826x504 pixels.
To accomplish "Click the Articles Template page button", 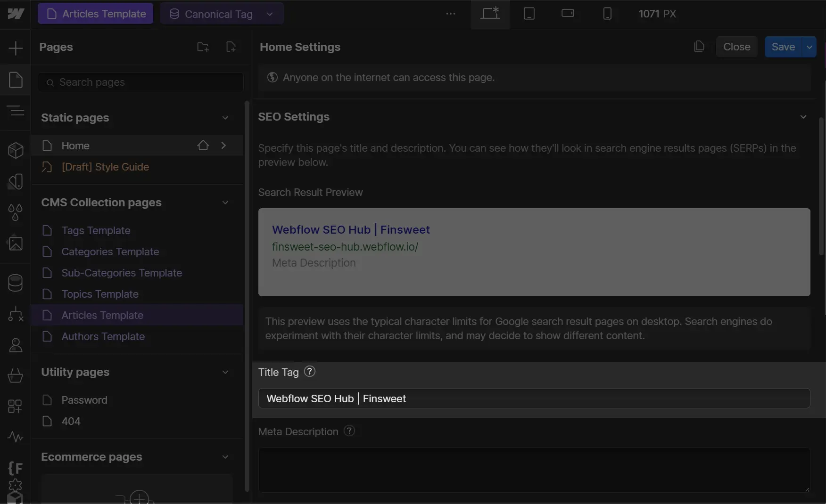I will tap(95, 14).
